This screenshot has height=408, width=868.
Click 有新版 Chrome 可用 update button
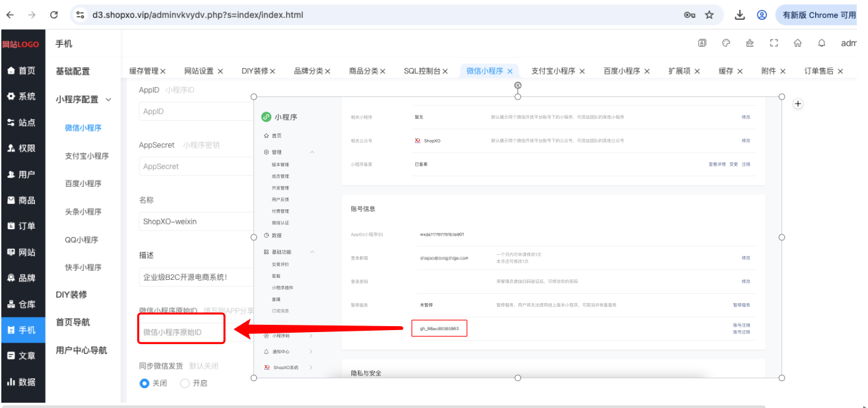[x=819, y=15]
